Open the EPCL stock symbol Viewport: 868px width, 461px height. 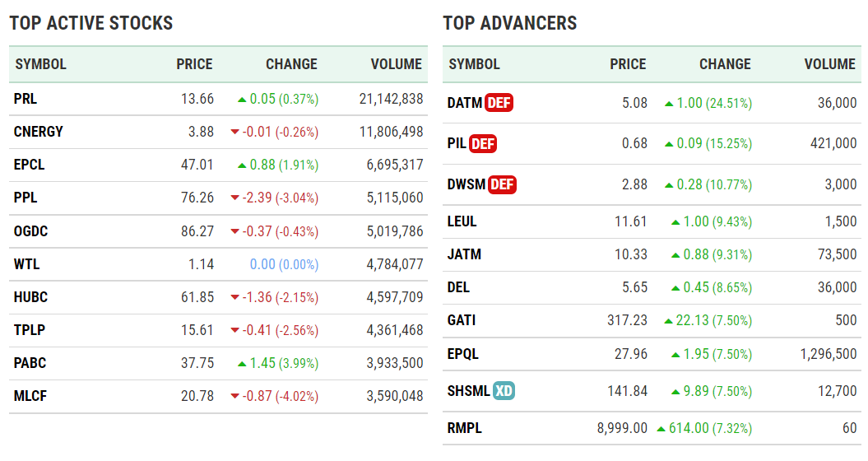(x=30, y=165)
